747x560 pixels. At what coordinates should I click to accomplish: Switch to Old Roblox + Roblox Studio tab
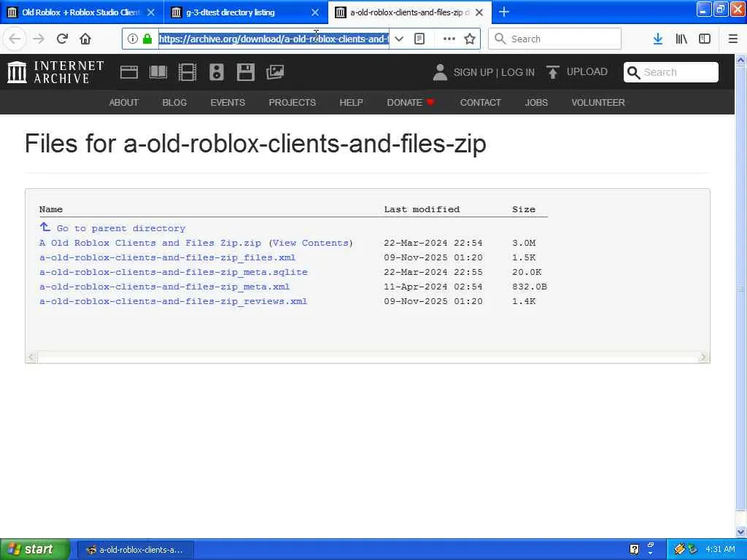[x=82, y=12]
